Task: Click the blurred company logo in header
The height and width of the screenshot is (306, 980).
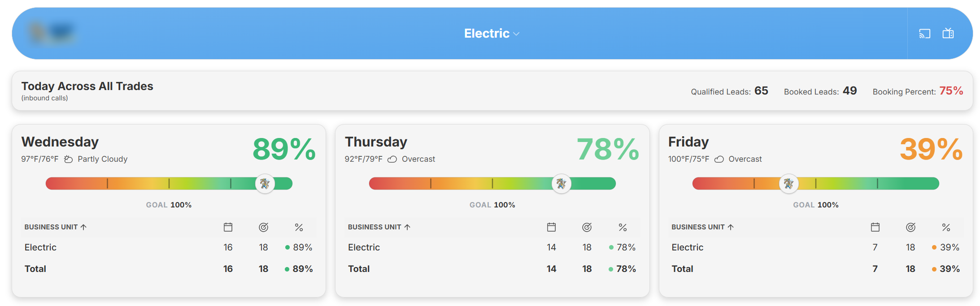Action: (x=52, y=33)
